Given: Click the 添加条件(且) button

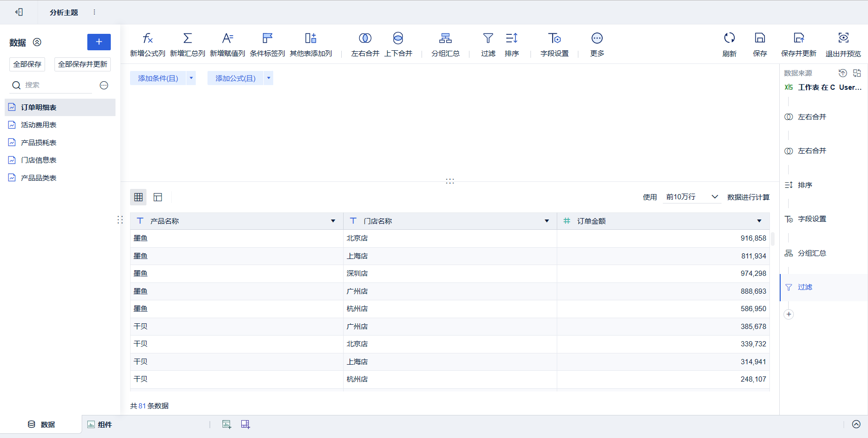Looking at the screenshot, I should pos(158,78).
